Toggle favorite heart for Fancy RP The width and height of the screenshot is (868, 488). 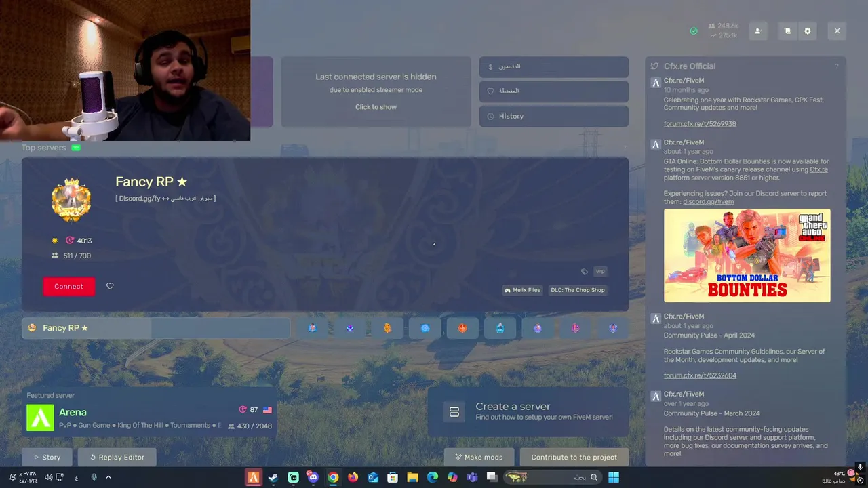tap(110, 286)
